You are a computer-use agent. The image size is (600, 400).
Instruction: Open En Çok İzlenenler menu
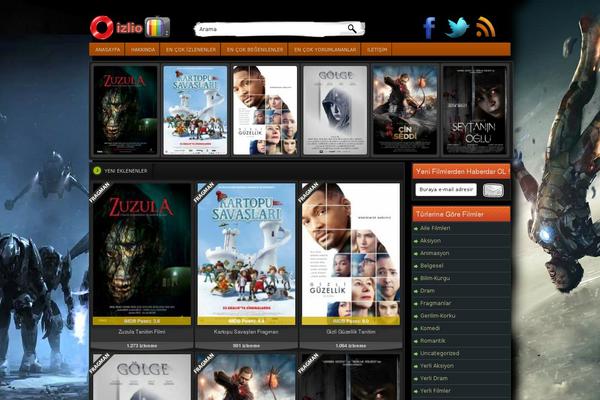coord(191,50)
